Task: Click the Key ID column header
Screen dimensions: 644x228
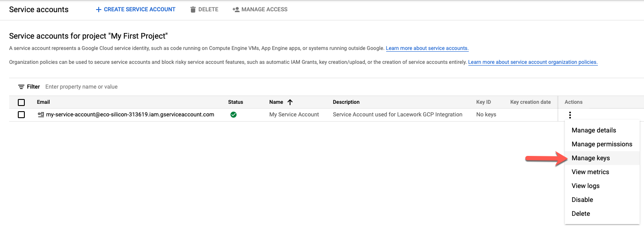Action: click(x=484, y=102)
